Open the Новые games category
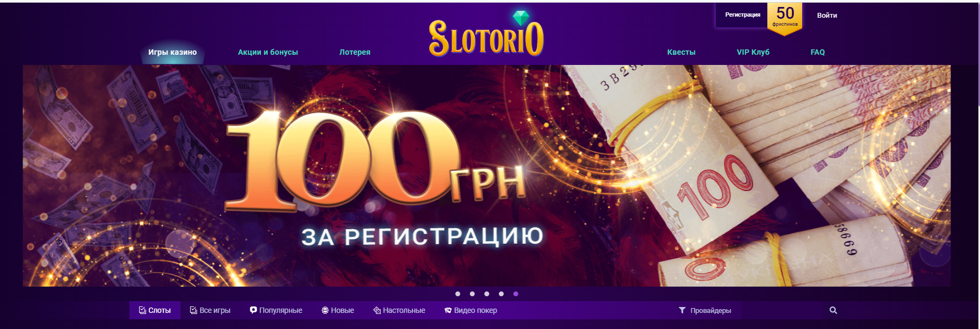This screenshot has width=980, height=329. (338, 310)
